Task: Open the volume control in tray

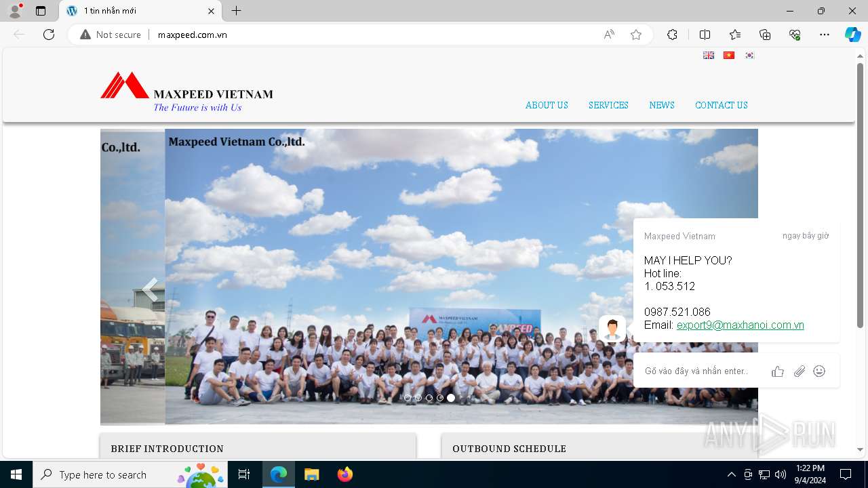Action: pyautogui.click(x=781, y=474)
